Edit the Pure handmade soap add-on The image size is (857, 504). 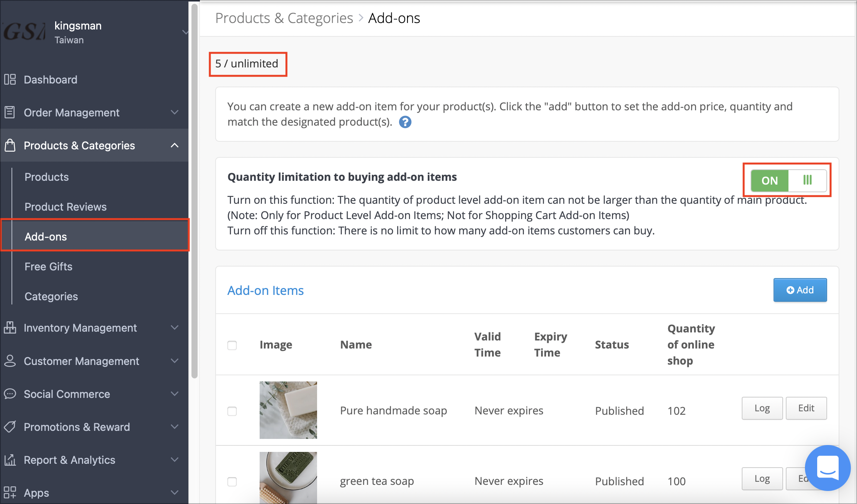[x=806, y=408]
